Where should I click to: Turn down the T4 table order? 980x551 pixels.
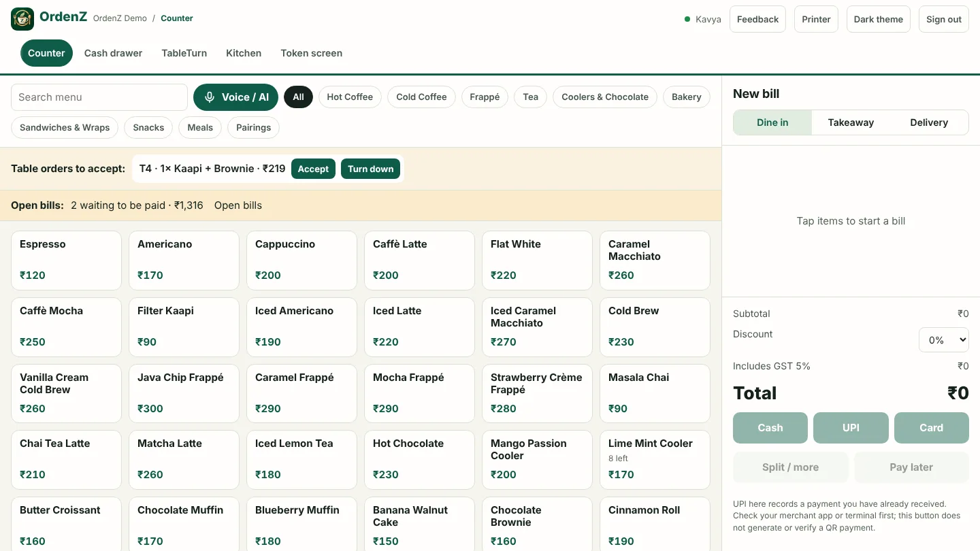371,169
